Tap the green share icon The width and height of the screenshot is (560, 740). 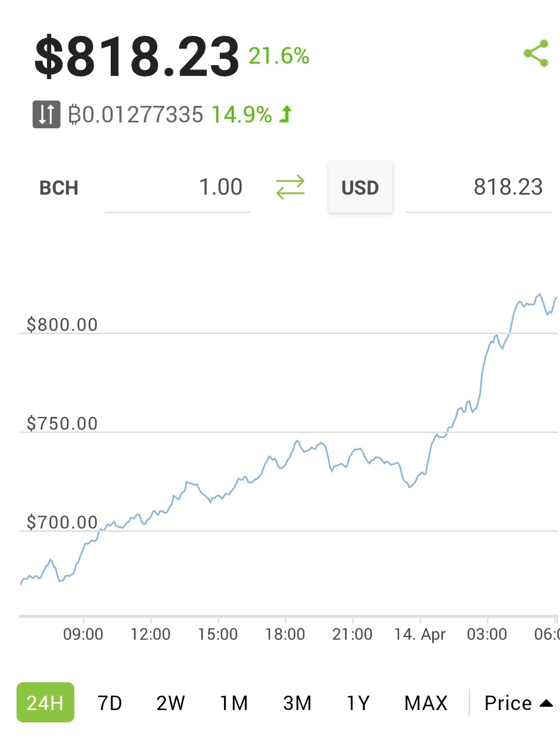(x=536, y=53)
